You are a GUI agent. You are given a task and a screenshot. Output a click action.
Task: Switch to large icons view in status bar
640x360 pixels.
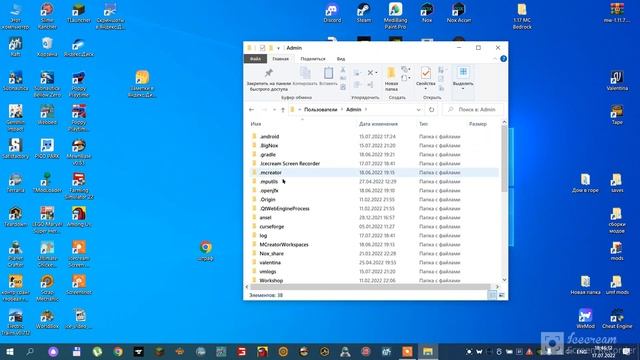click(x=502, y=295)
